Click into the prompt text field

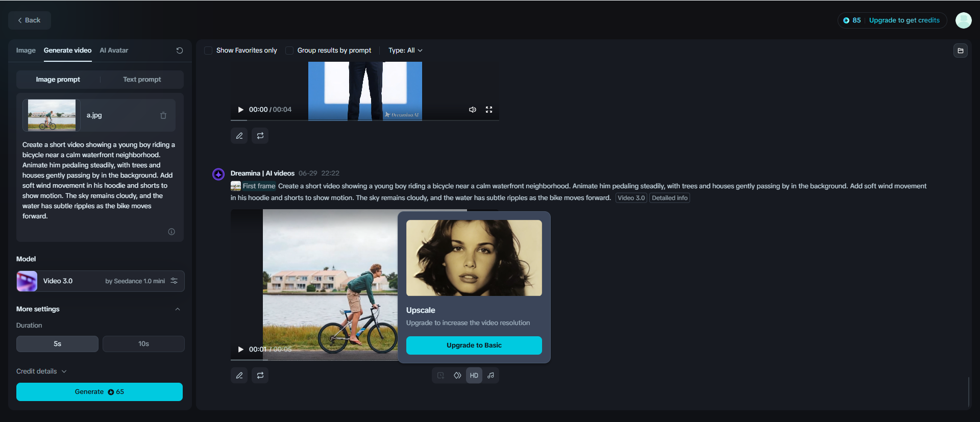(x=100, y=181)
